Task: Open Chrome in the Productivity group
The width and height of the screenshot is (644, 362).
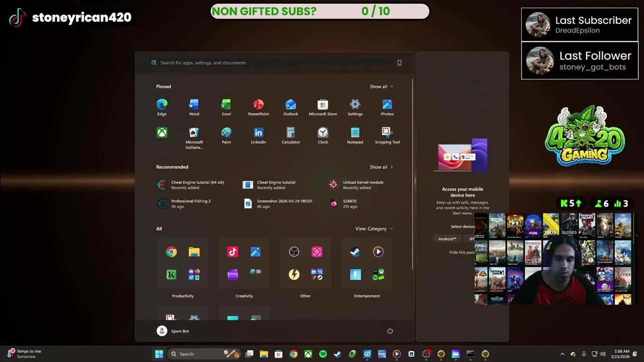Action: coord(172,252)
